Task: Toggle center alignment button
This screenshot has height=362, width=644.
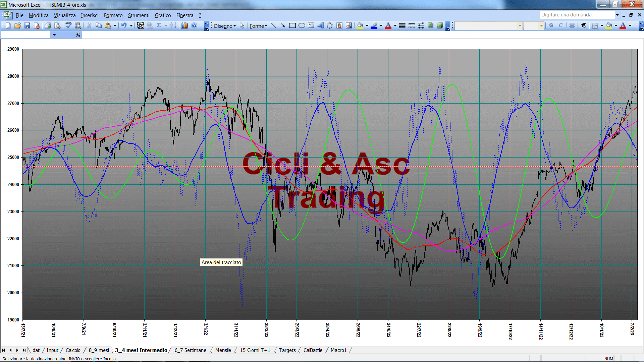Action: (572, 25)
